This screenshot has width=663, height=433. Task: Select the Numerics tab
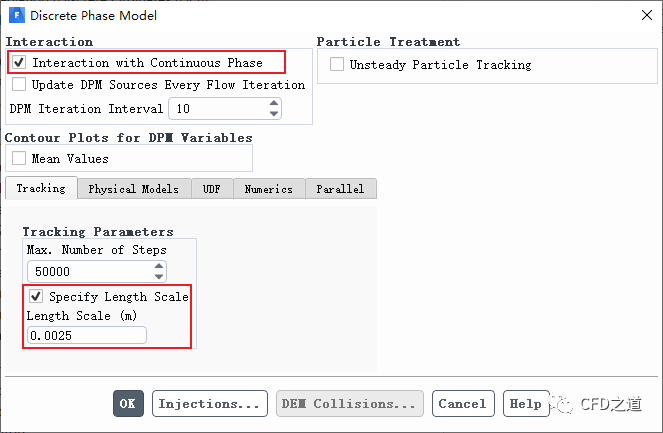tap(269, 189)
